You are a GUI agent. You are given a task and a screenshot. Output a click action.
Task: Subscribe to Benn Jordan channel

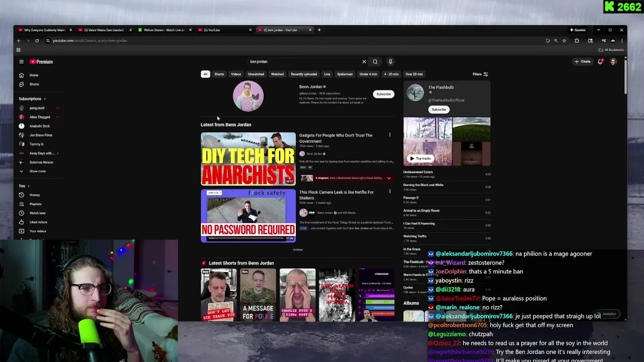click(383, 94)
